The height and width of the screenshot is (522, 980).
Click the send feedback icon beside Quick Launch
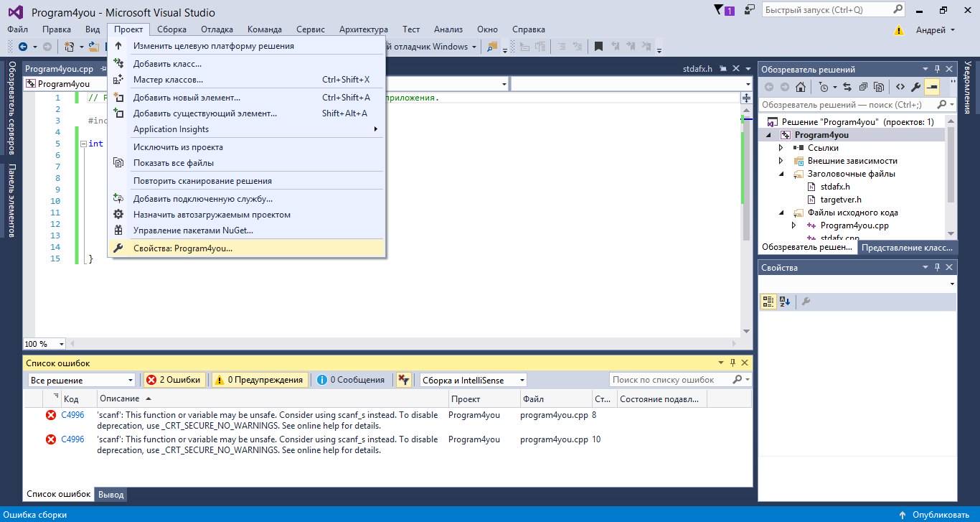pos(749,10)
